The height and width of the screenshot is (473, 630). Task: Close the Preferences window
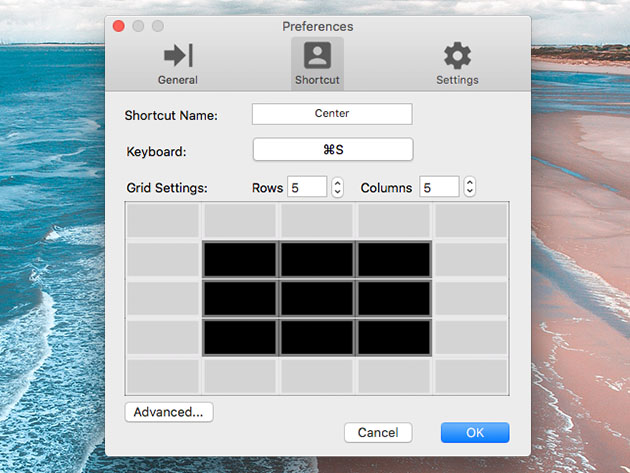[119, 27]
